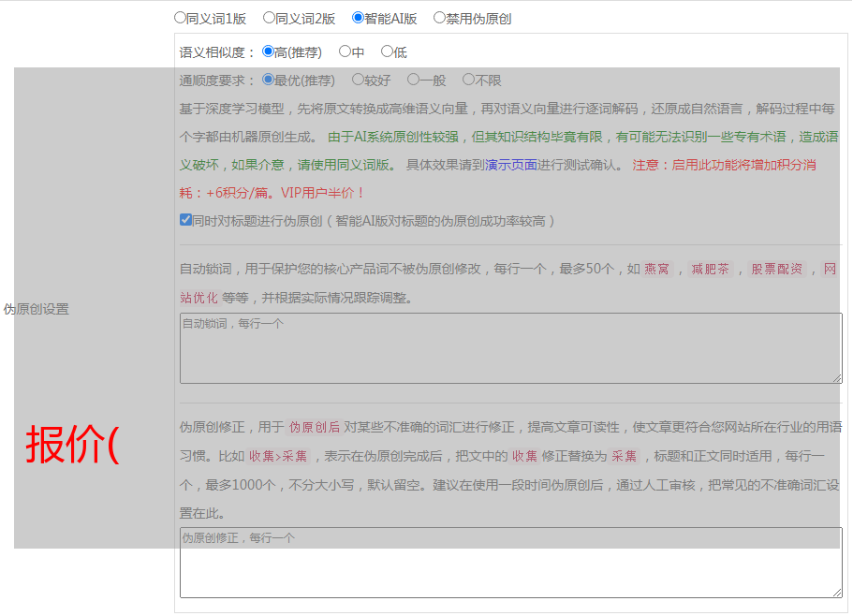
Task: Click the 燕窝 example keyword tag
Action: pyautogui.click(x=657, y=270)
